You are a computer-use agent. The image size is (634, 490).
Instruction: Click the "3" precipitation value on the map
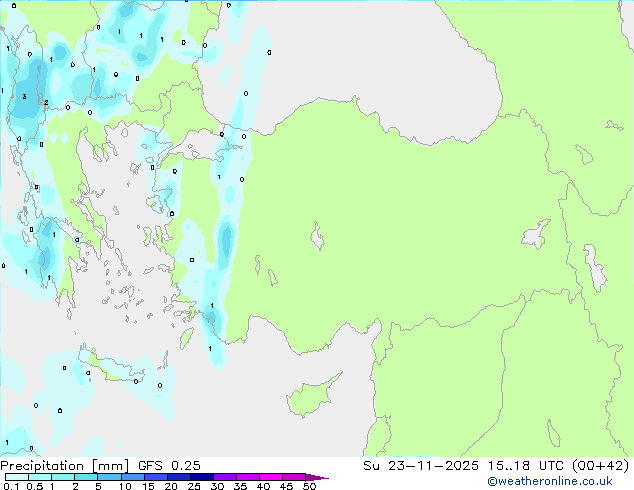(25, 97)
